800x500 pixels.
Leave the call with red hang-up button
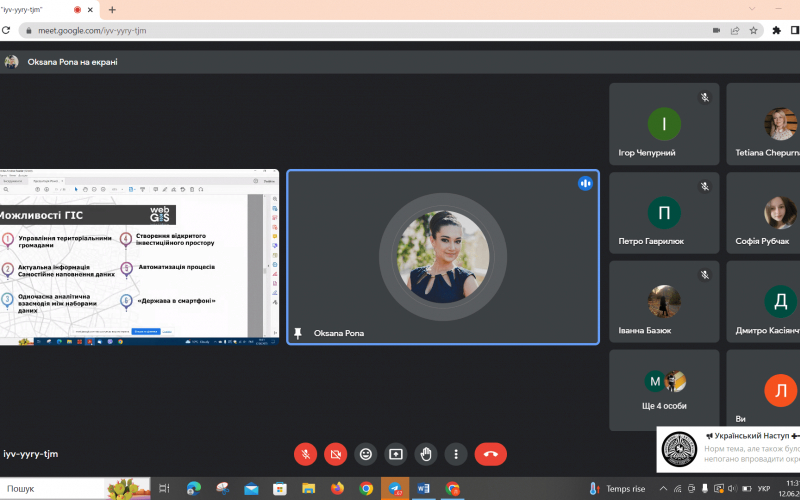point(490,453)
